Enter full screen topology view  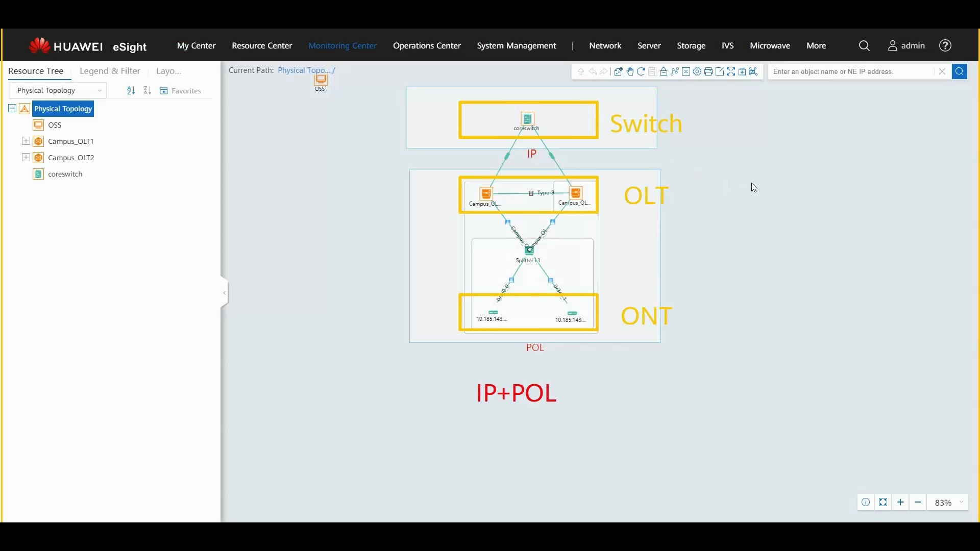point(731,72)
